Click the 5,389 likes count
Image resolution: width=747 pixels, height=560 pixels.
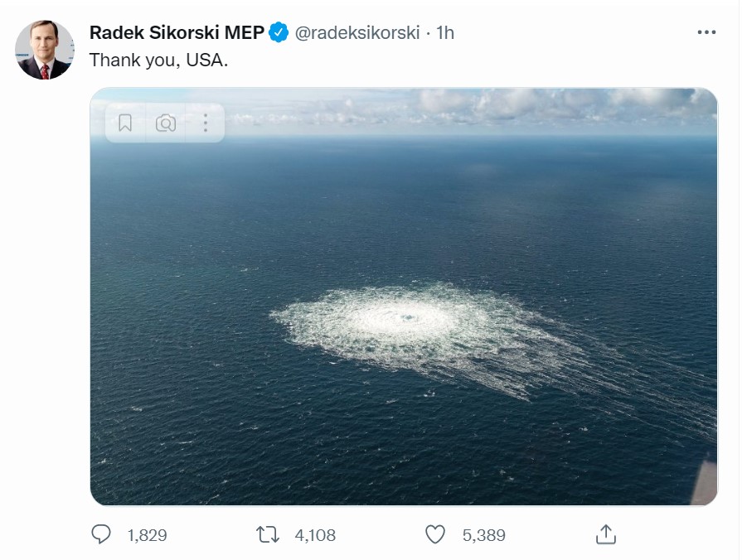click(x=484, y=536)
